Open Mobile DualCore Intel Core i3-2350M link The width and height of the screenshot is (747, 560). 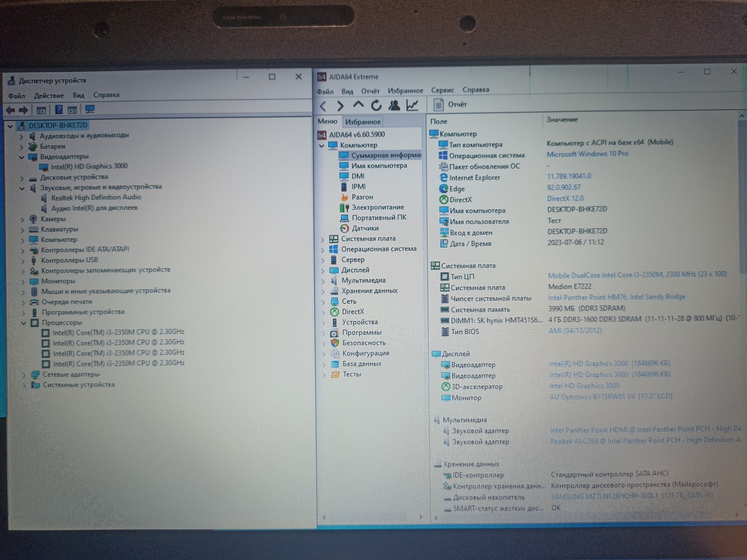pos(637,275)
